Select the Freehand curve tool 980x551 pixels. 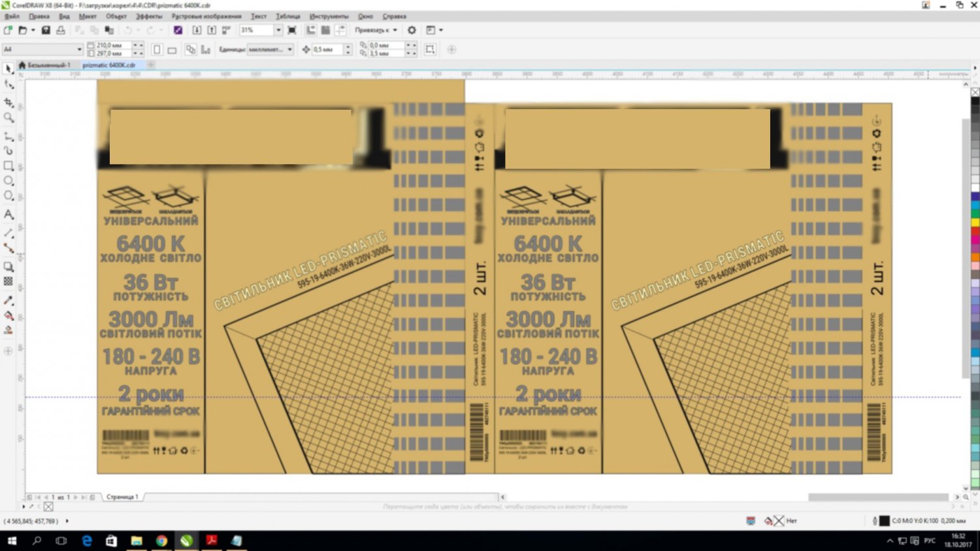click(8, 136)
